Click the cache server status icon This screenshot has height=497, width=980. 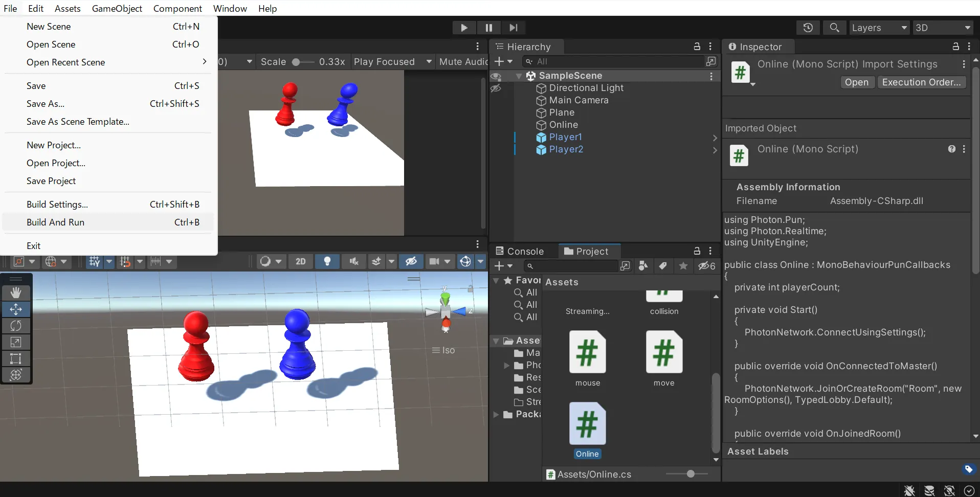tap(929, 490)
